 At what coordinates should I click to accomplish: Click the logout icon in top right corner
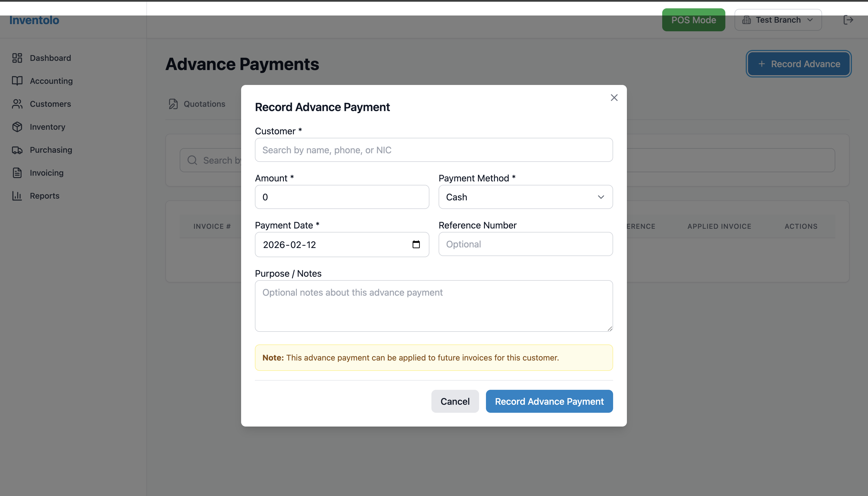coord(848,20)
